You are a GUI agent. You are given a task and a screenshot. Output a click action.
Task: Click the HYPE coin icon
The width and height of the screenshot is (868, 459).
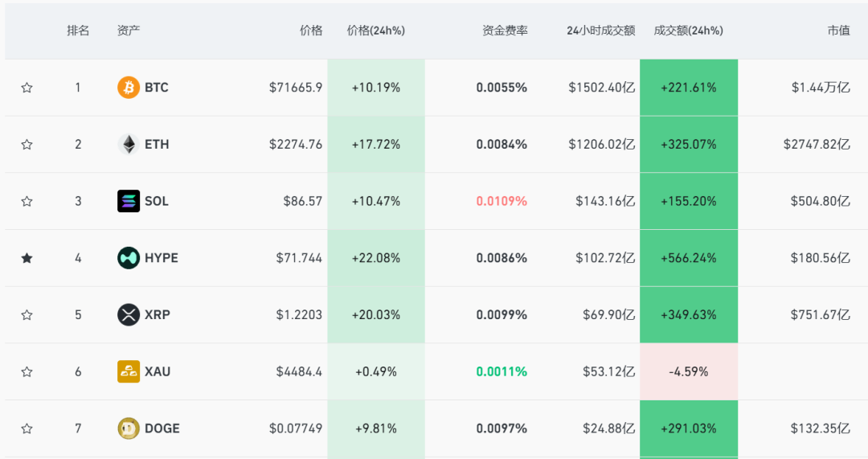point(129,258)
